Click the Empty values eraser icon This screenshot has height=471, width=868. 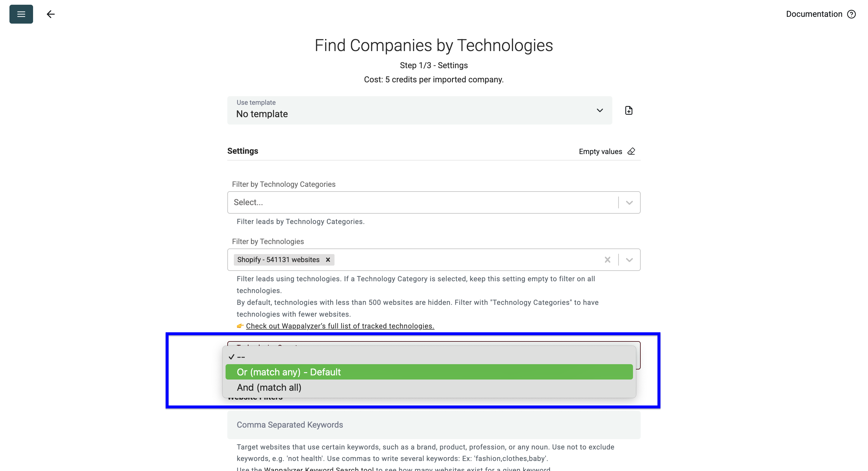click(x=631, y=152)
